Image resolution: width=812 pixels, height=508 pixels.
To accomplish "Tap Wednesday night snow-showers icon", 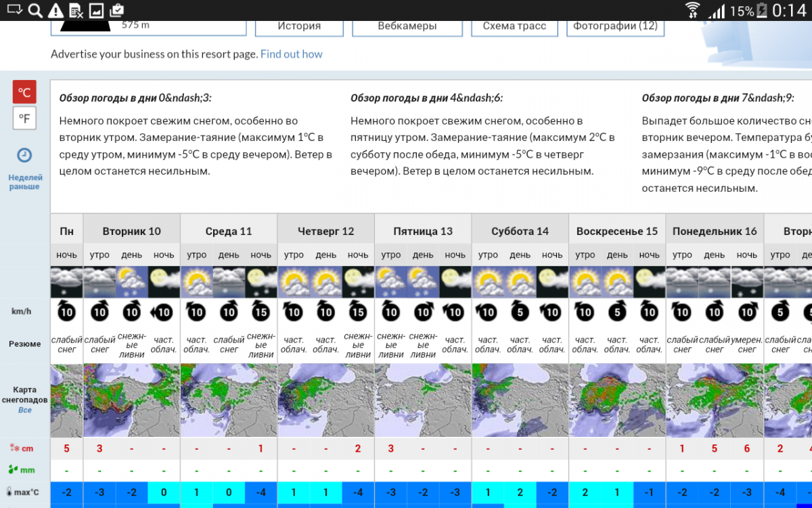I will point(261,282).
